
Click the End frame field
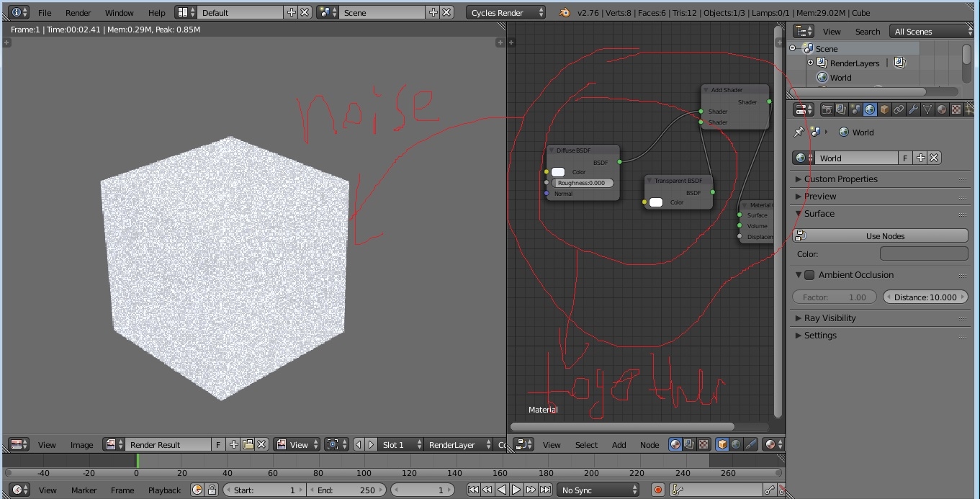click(x=346, y=490)
